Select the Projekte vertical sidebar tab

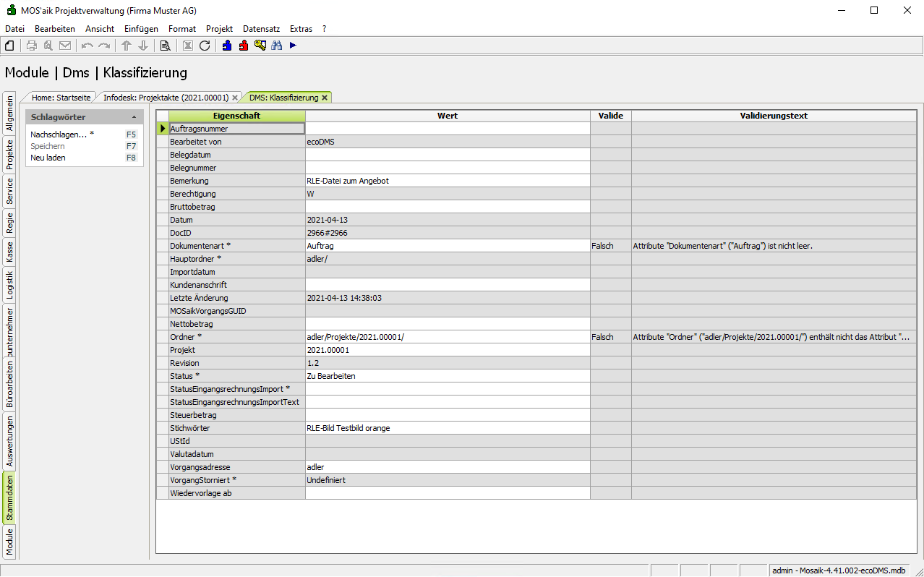click(x=9, y=154)
